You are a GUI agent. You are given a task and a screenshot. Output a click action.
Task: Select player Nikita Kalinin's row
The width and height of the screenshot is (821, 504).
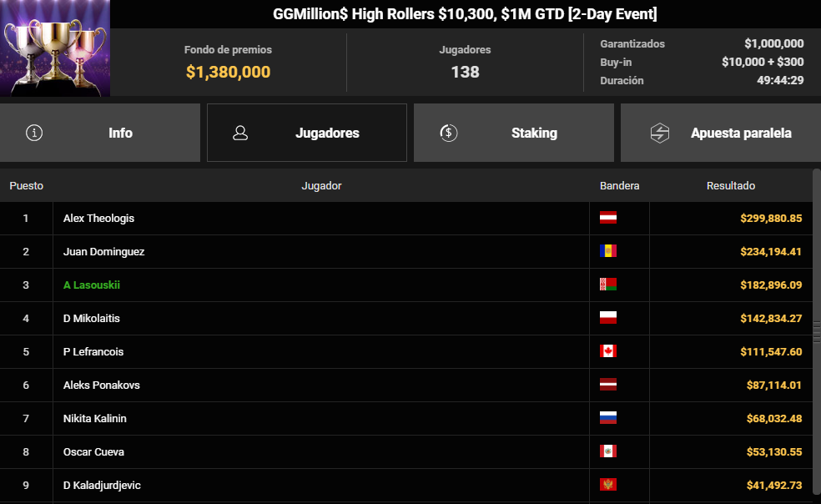click(x=406, y=418)
